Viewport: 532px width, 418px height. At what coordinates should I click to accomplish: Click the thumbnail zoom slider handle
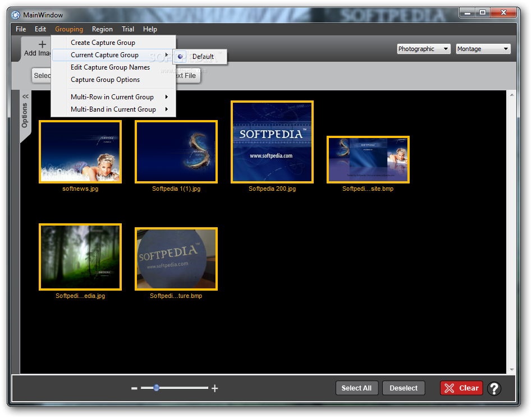(157, 388)
